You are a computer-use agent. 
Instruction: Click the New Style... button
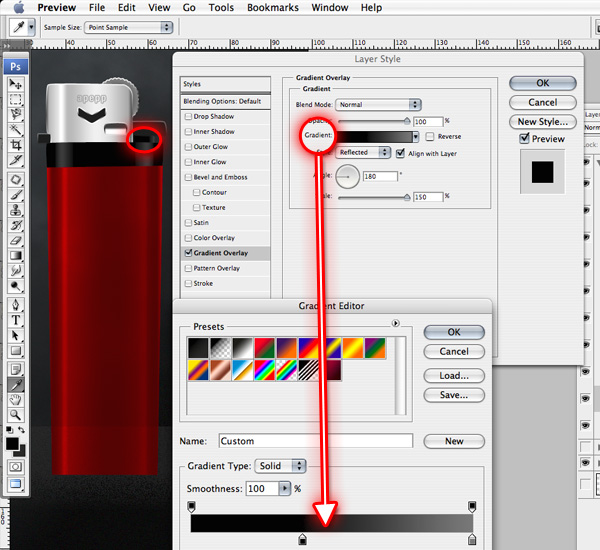coord(542,121)
